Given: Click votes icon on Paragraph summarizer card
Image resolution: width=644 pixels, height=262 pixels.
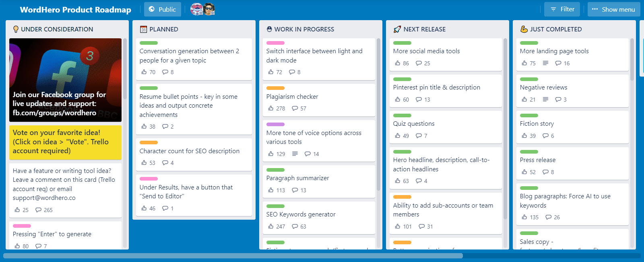Looking at the screenshot, I should tap(271, 190).
